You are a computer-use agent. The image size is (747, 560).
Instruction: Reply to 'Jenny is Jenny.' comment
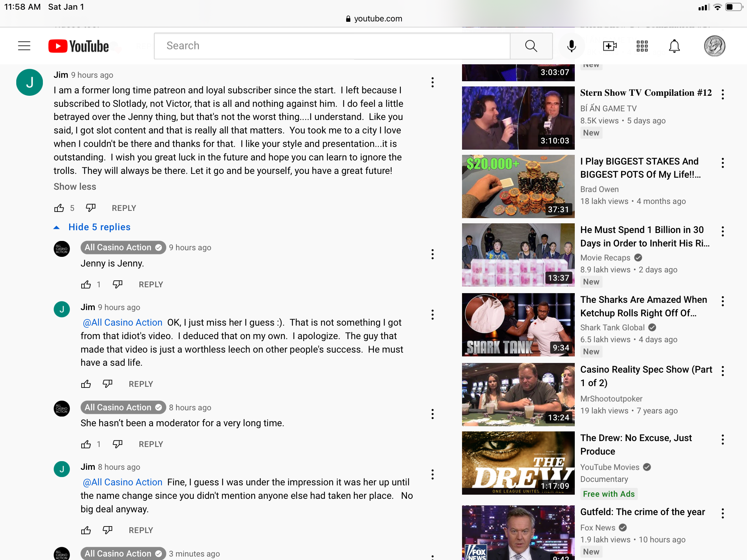pos(151,284)
